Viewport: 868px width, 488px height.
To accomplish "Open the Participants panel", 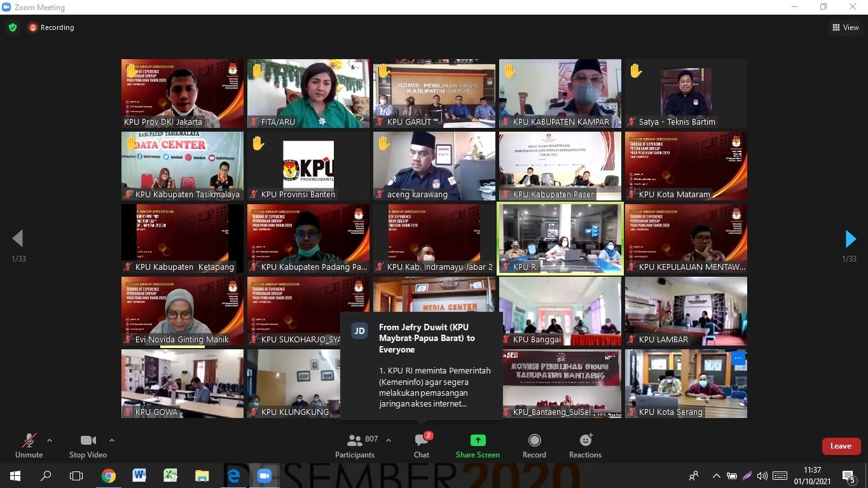I will (355, 446).
